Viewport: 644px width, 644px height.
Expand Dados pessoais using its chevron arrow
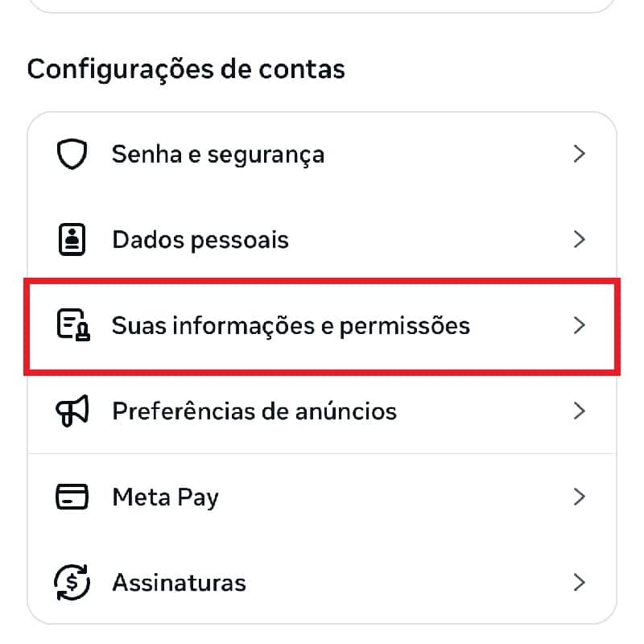[x=578, y=240]
